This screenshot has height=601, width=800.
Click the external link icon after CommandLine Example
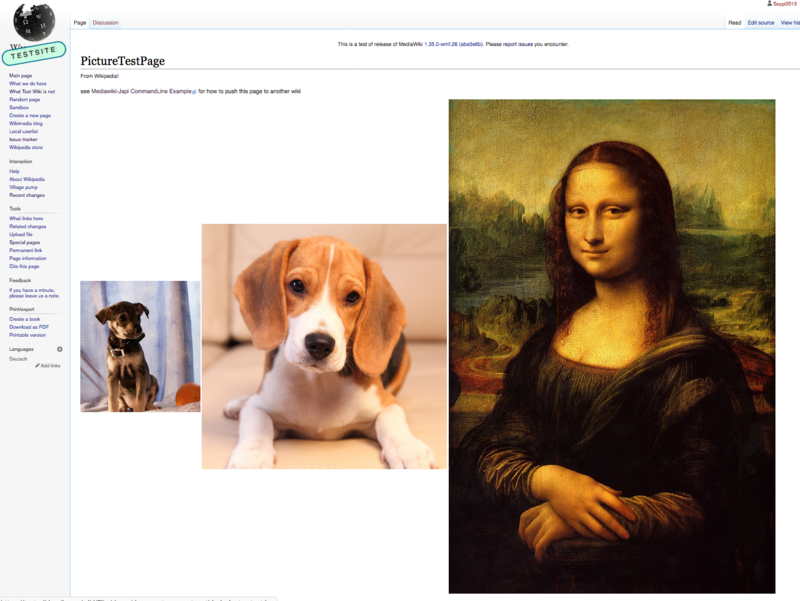pyautogui.click(x=194, y=92)
